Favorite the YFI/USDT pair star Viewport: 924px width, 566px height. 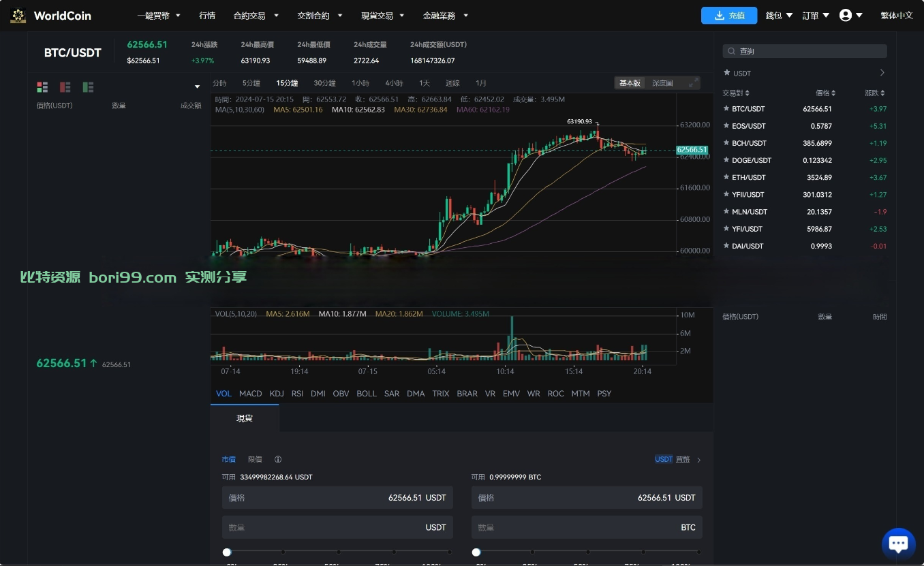coord(726,229)
